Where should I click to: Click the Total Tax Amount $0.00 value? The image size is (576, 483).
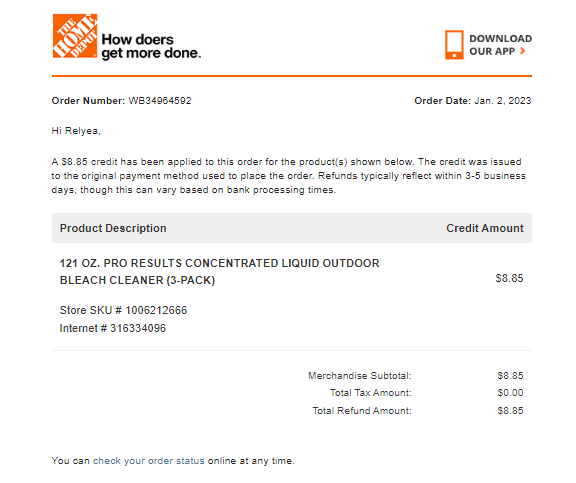pyautogui.click(x=511, y=393)
